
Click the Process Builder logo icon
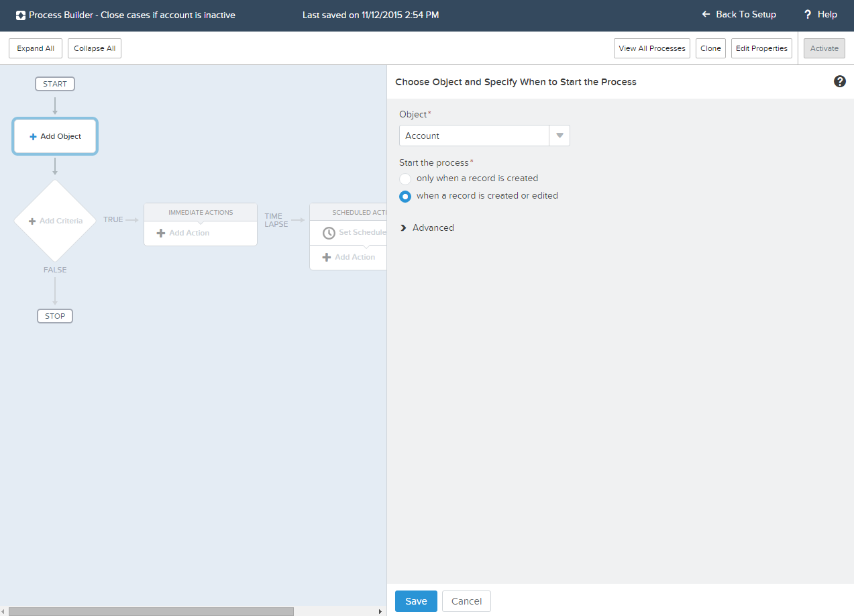click(x=21, y=15)
